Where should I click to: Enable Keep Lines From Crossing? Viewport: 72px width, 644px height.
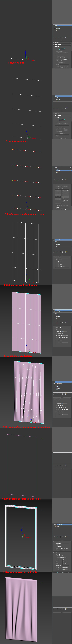(x=56, y=568)
